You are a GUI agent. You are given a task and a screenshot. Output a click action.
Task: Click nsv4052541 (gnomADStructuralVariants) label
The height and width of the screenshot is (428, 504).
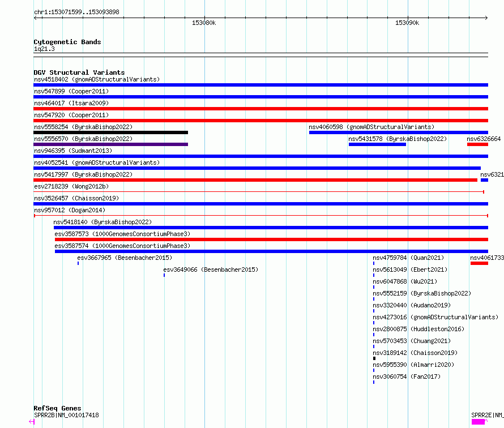pos(97,162)
